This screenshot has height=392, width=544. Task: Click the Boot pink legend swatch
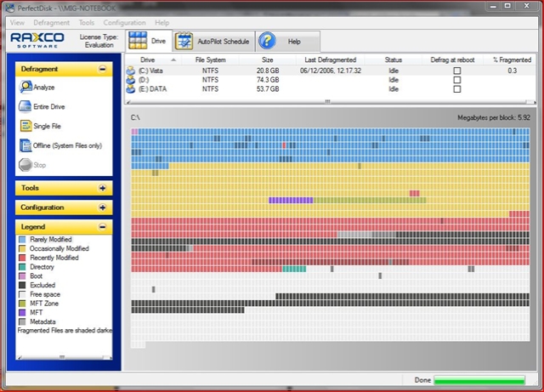[x=22, y=276]
